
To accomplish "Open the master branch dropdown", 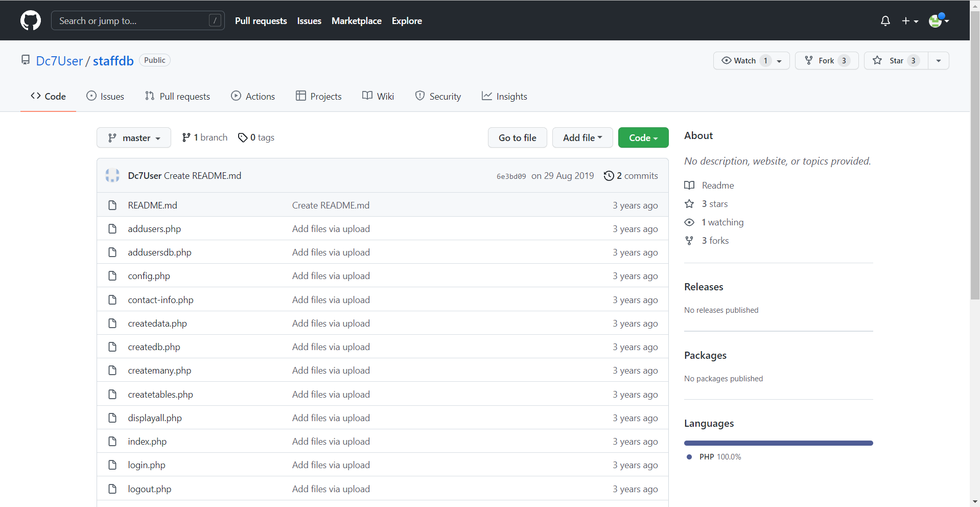I will click(x=134, y=138).
